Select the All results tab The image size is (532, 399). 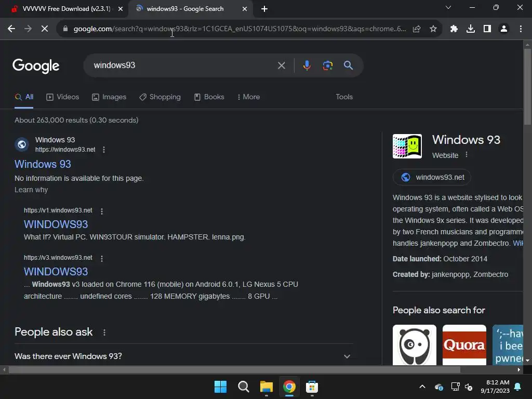24,97
